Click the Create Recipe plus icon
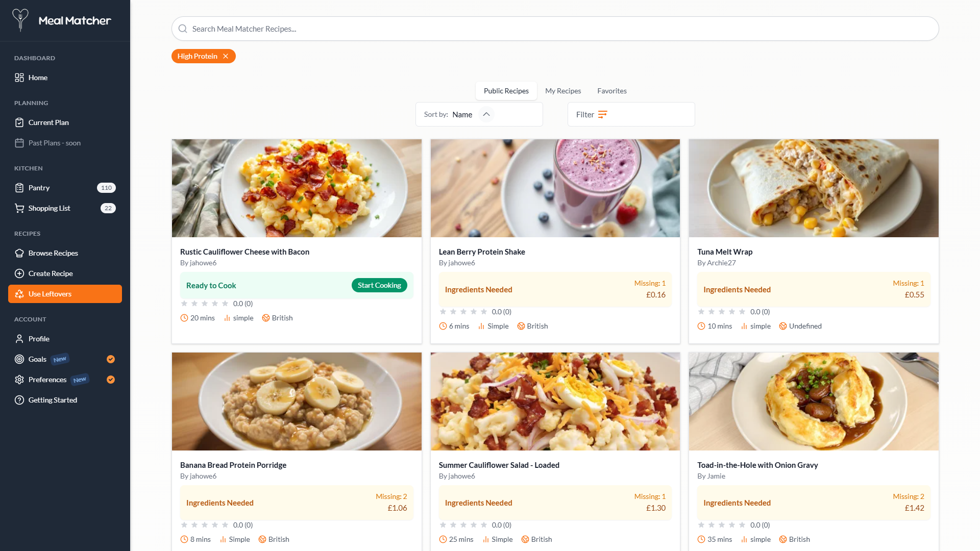The width and height of the screenshot is (980, 551). [19, 273]
